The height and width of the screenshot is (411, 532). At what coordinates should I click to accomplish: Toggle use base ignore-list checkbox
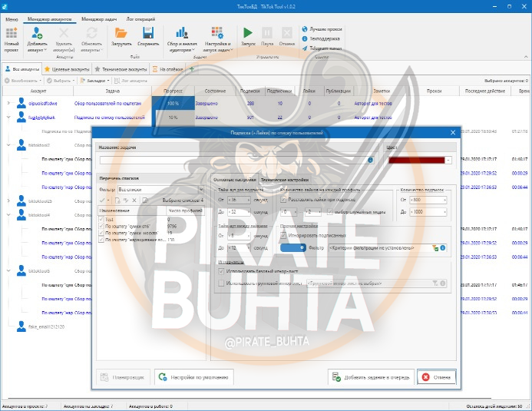[x=221, y=271]
